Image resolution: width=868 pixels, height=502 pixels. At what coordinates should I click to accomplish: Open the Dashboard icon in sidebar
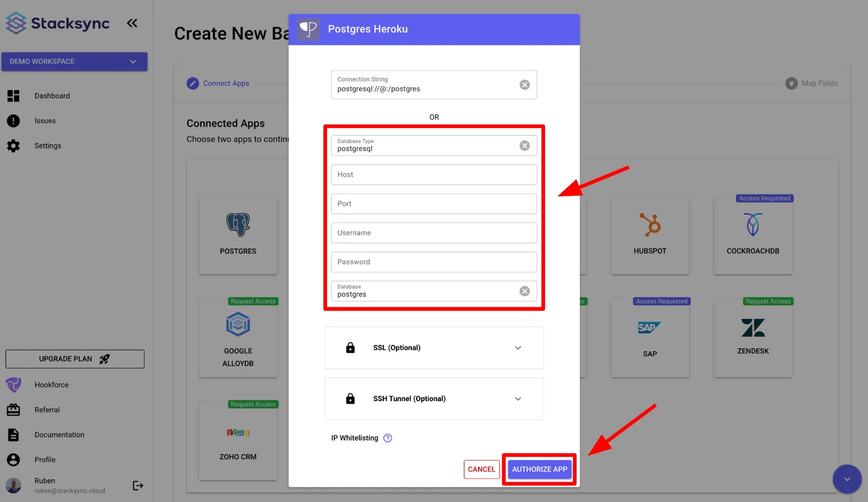14,96
